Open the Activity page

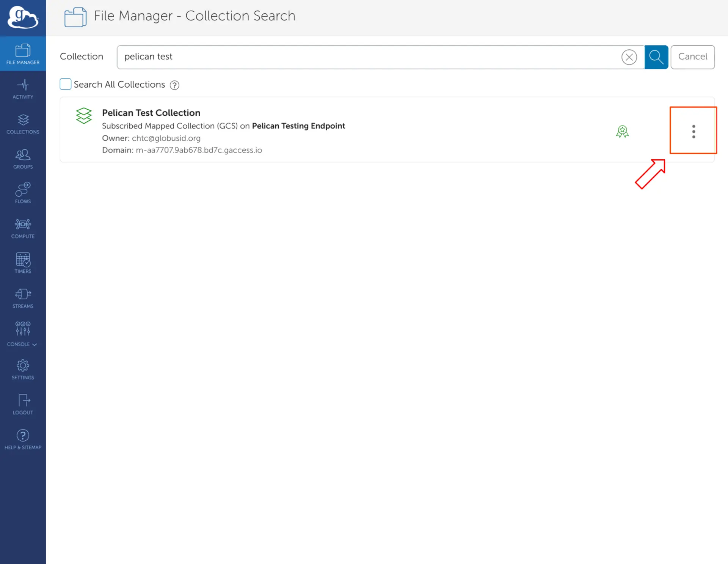tap(23, 89)
